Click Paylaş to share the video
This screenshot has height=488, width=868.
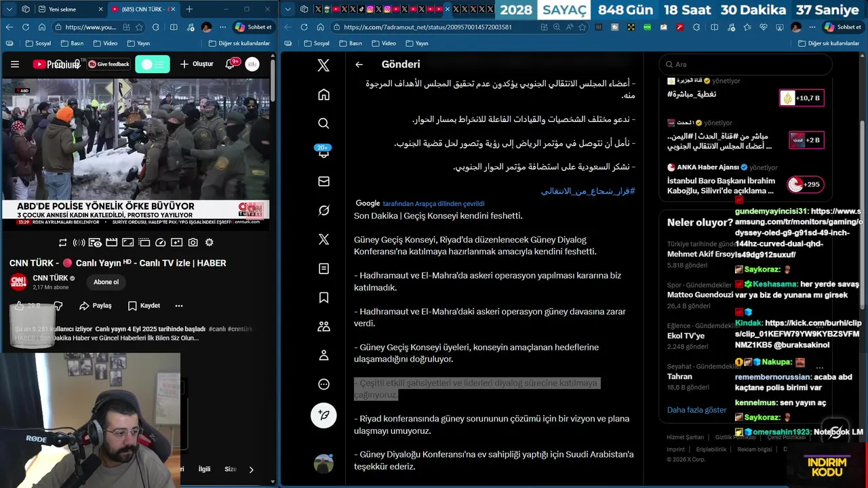click(x=96, y=306)
